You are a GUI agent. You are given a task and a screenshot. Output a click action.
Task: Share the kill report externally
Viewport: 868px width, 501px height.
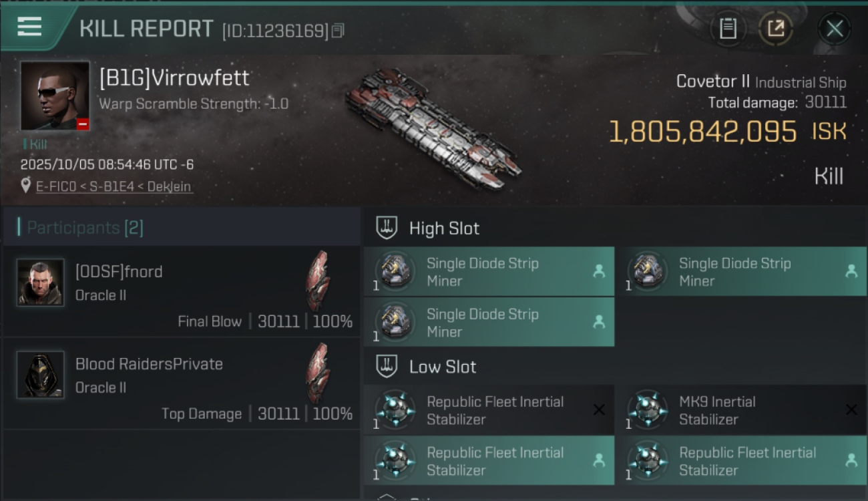point(775,28)
